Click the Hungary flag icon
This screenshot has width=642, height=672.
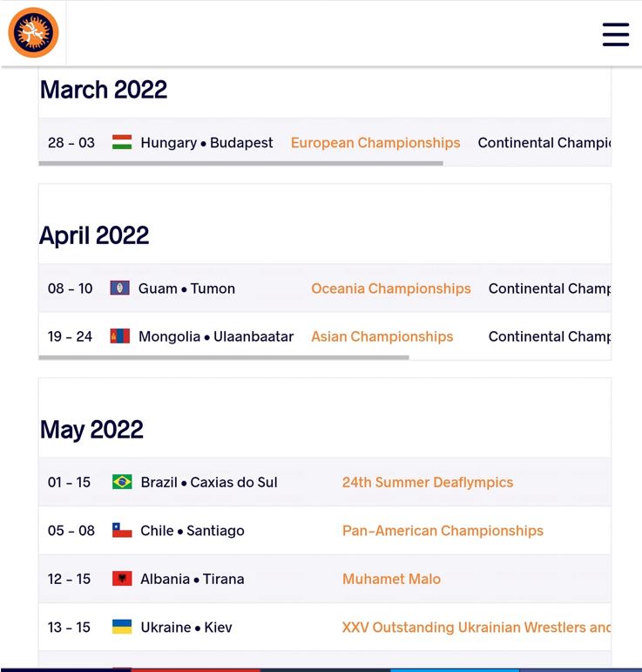(x=122, y=142)
